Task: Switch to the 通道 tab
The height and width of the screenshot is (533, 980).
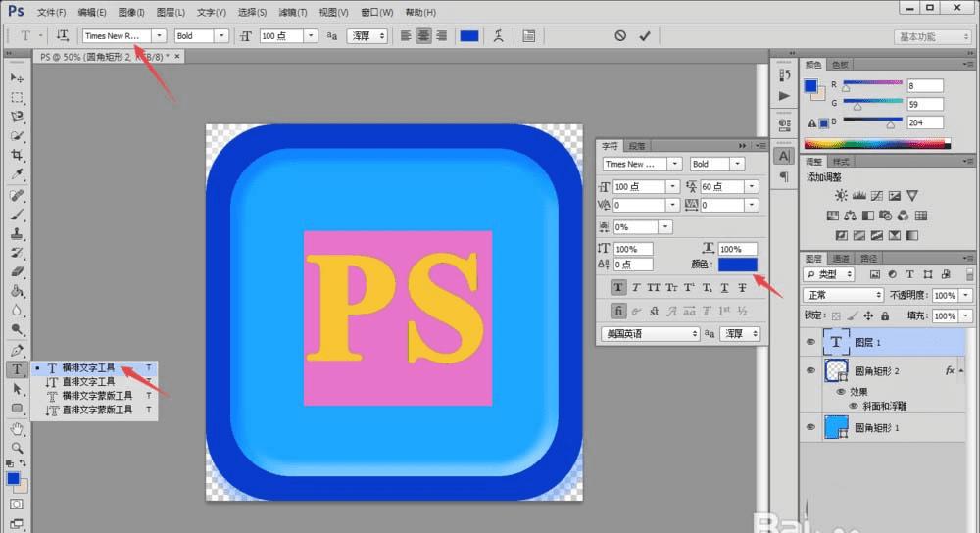Action: click(x=841, y=258)
